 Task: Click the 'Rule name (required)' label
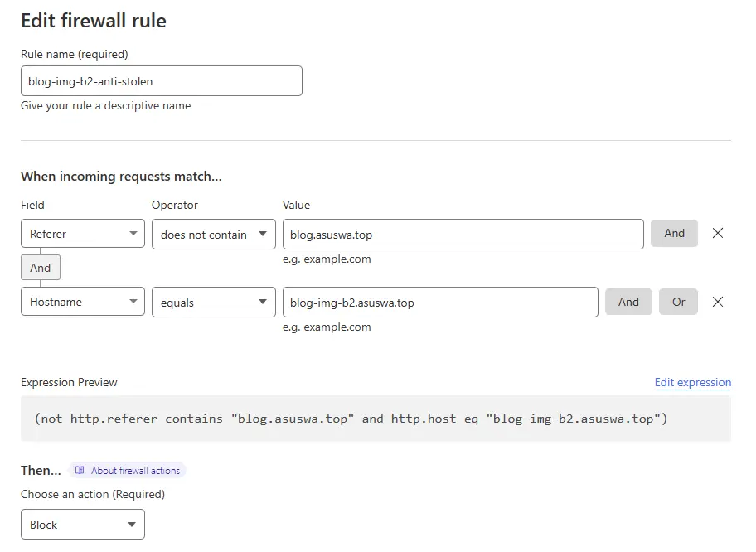[x=75, y=55]
